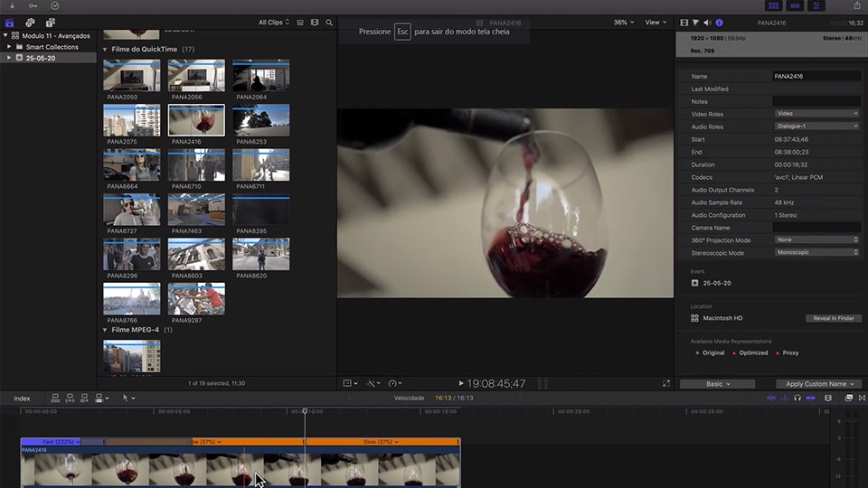Click the import media arrow icon

[12, 5]
